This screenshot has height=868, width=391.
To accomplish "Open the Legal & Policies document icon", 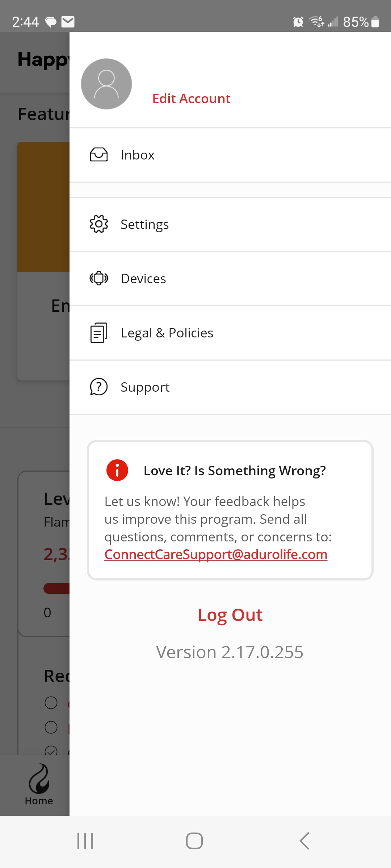I will [x=99, y=333].
